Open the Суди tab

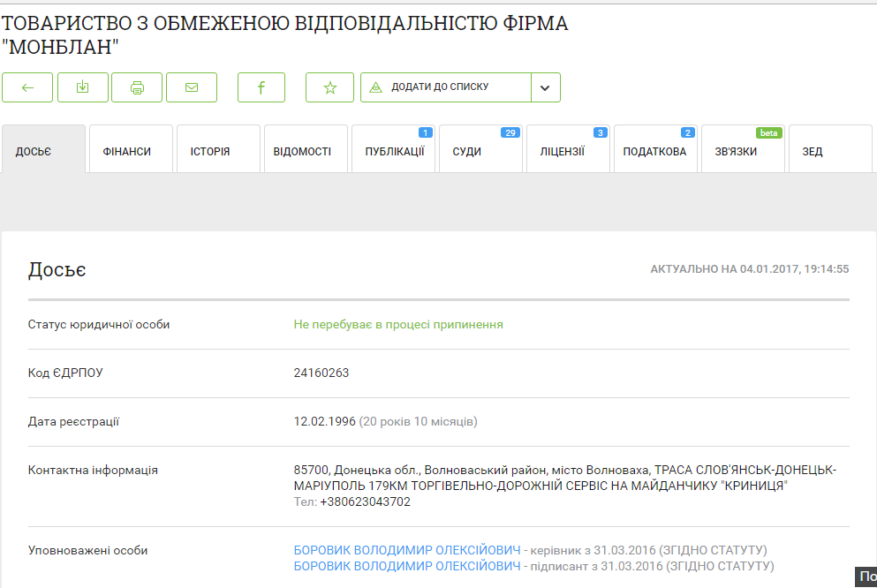[x=480, y=151]
